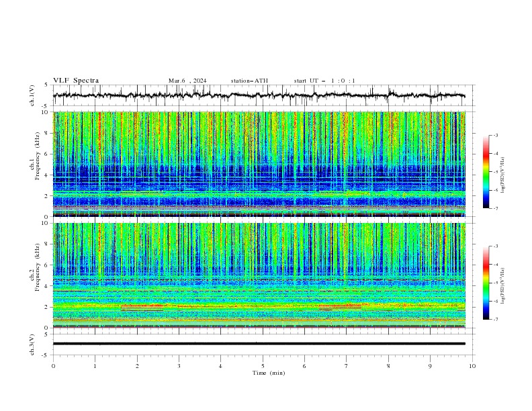This screenshot has width=532, height=411.
Task: Click the ch.1 voltage waveform trace
Action: tap(259, 95)
